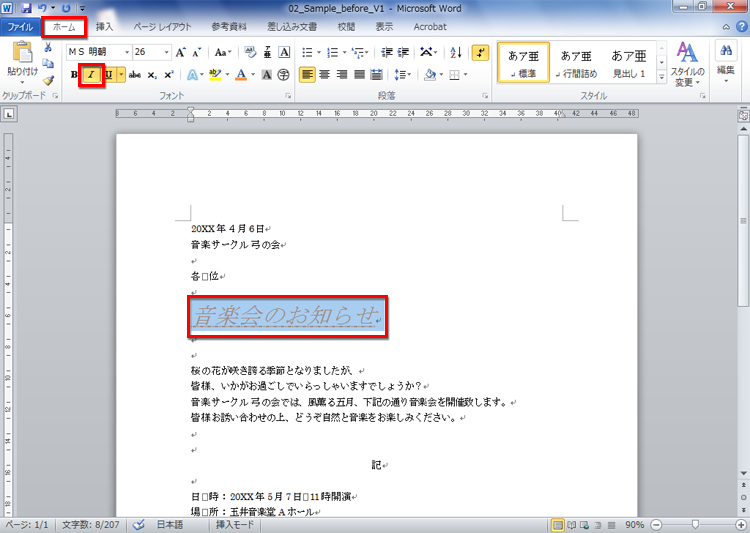This screenshot has height=533, width=750.
Task: Open Font dialog launcher in フォント group
Action: click(x=288, y=96)
